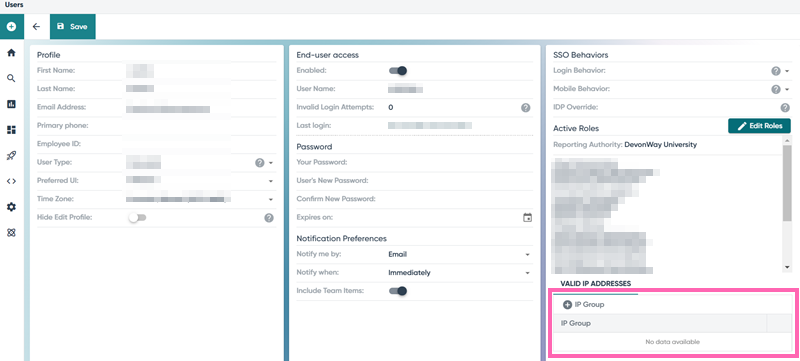Image resolution: width=800 pixels, height=361 pixels.
Task: Click help icon beside Login Behavior
Action: click(776, 71)
